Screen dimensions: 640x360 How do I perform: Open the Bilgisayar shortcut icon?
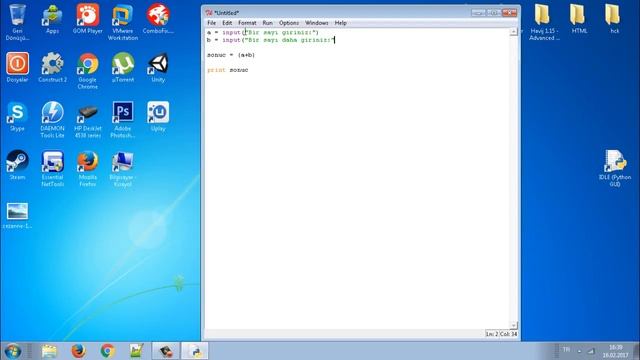click(122, 169)
